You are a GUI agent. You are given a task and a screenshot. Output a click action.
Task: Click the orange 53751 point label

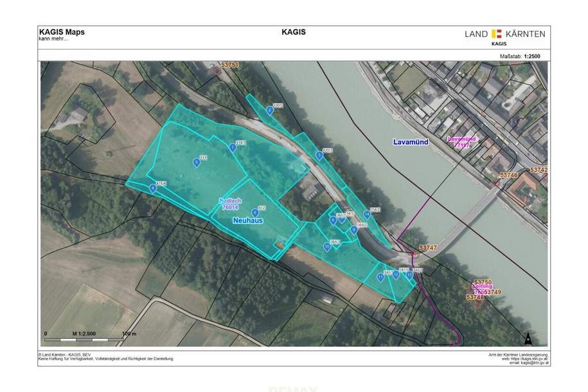[229, 65]
